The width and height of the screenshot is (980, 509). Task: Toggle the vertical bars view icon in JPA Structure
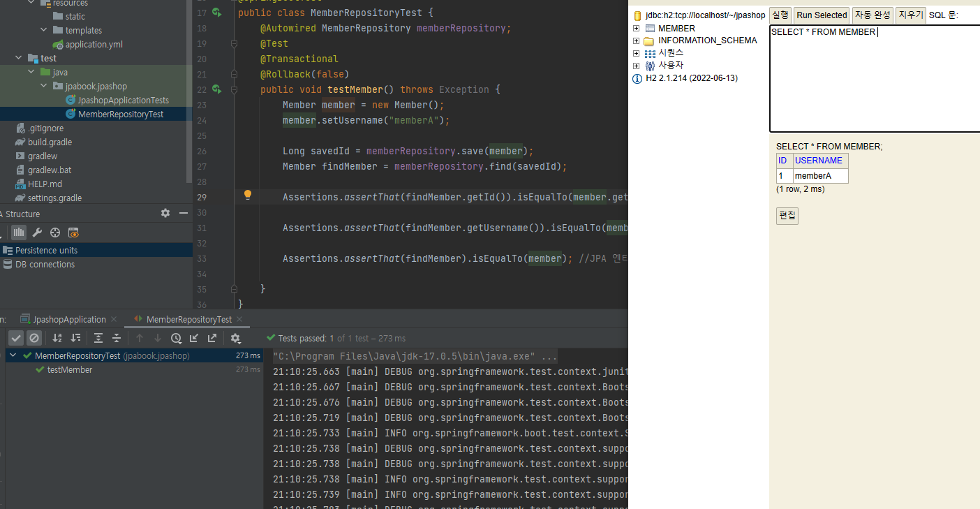19,233
